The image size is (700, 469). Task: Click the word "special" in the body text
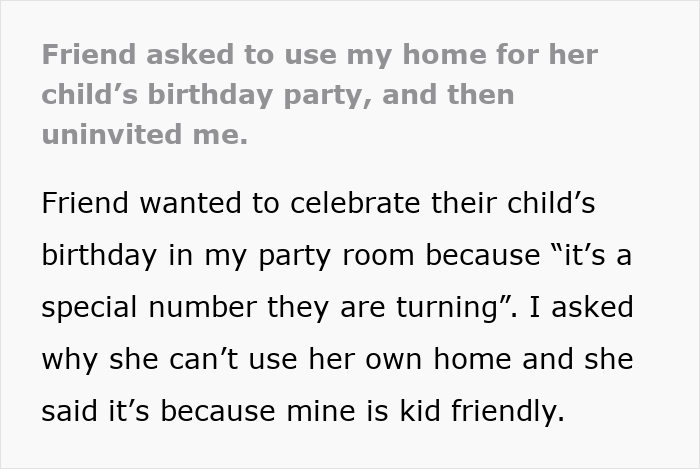(x=88, y=307)
